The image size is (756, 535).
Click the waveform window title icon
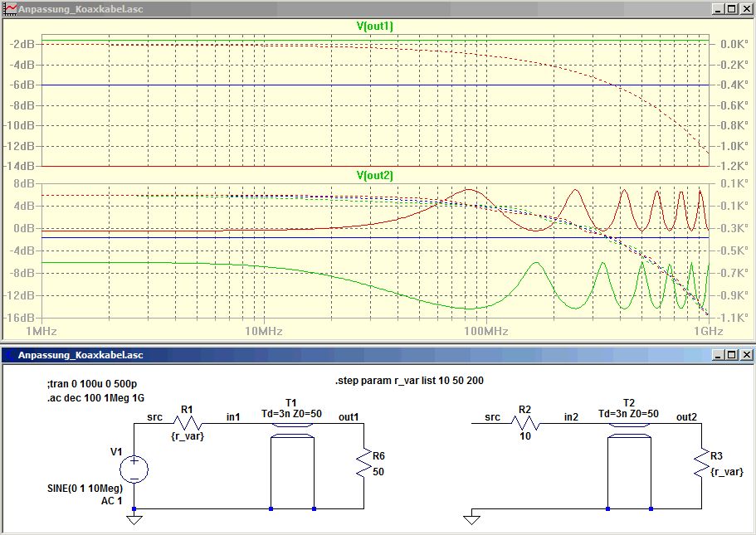click(x=10, y=8)
